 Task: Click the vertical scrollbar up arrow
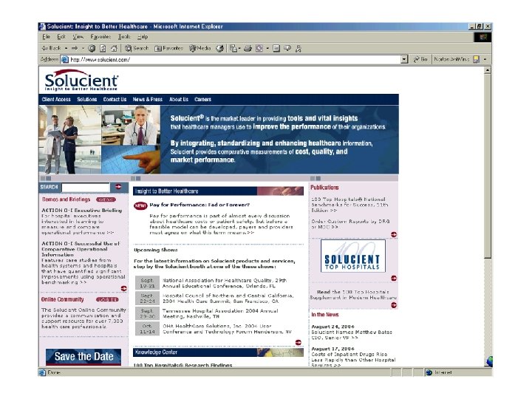[488, 70]
